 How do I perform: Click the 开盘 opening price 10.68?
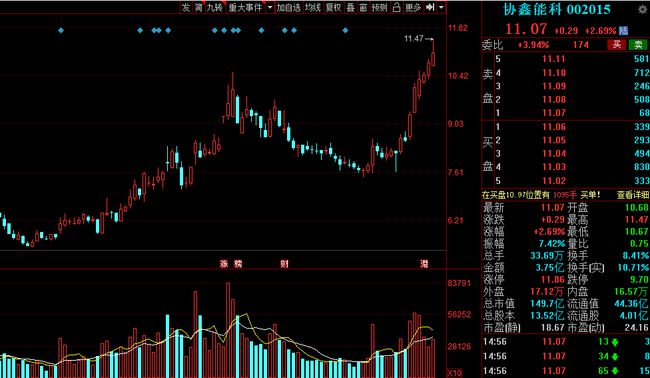[638, 207]
